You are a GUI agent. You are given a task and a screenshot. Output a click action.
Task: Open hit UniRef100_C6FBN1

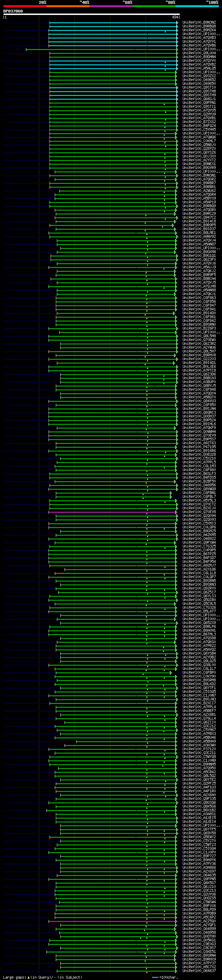click(199, 493)
